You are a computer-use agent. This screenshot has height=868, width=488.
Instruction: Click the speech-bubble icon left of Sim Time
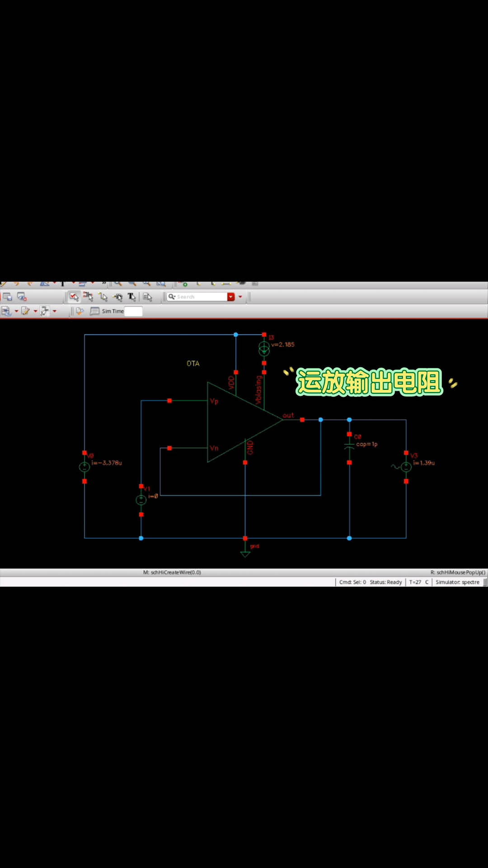point(94,311)
